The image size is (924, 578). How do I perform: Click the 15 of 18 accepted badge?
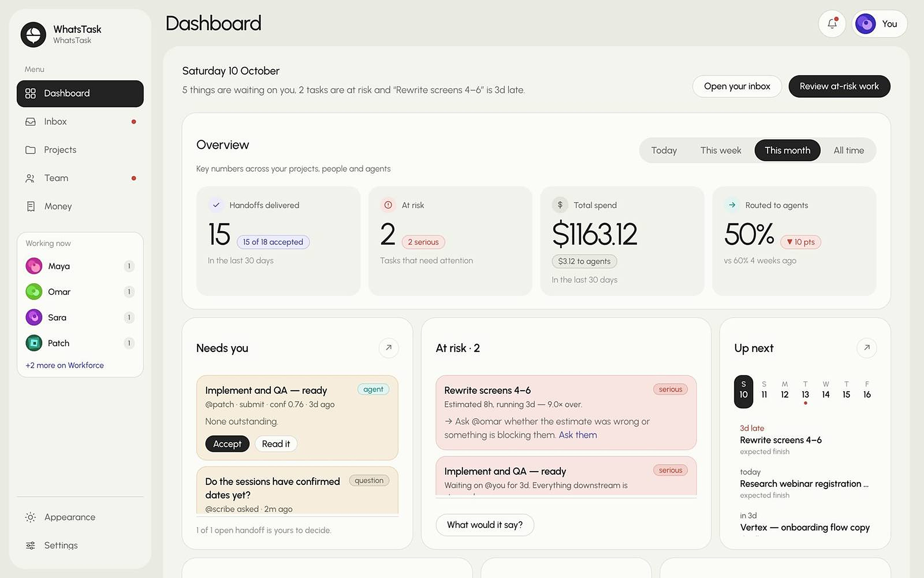tap(273, 242)
